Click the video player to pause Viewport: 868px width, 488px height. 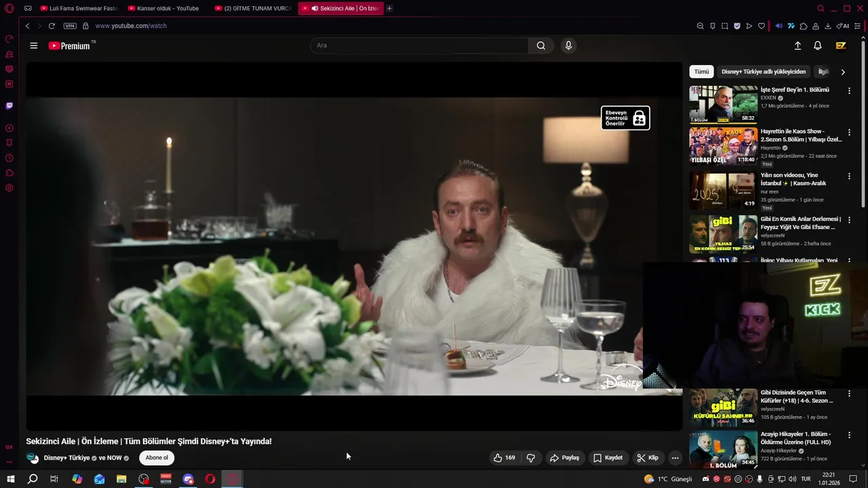pyautogui.click(x=354, y=246)
